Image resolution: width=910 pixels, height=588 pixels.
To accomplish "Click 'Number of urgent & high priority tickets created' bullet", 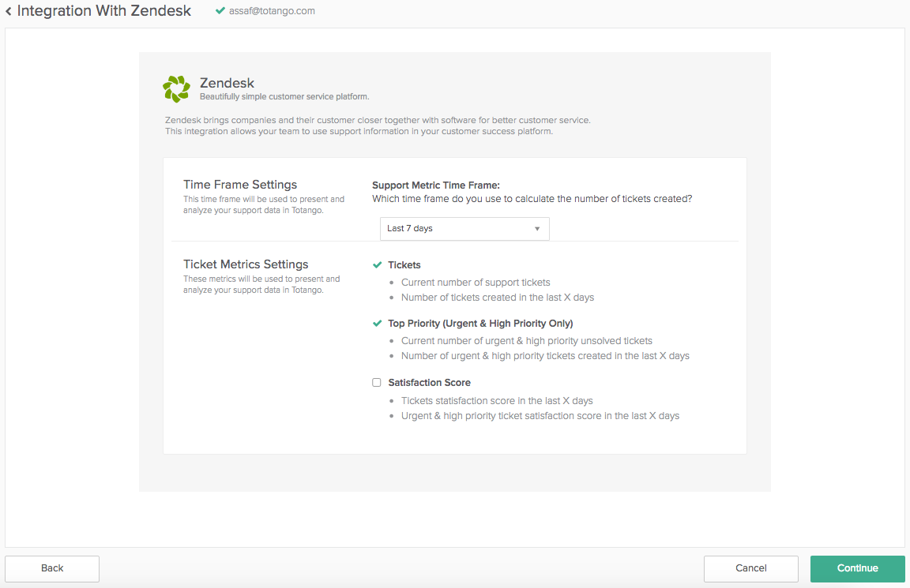I will pyautogui.click(x=546, y=356).
